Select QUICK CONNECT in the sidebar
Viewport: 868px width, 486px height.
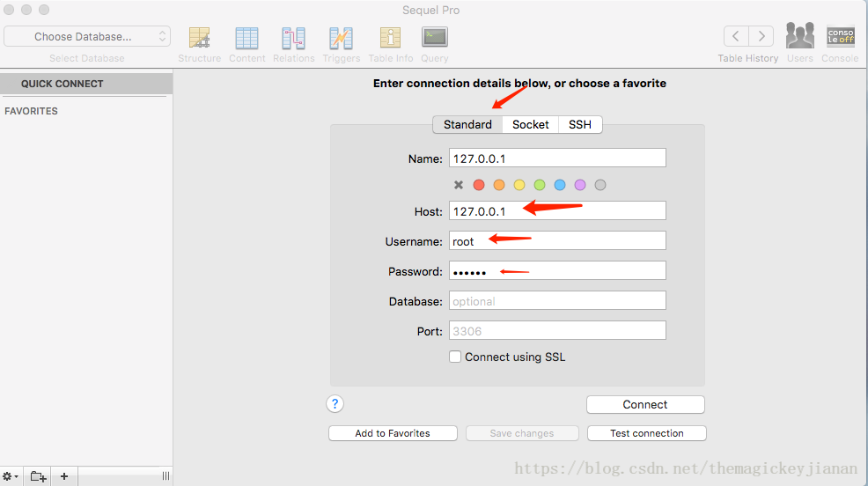[x=86, y=84]
